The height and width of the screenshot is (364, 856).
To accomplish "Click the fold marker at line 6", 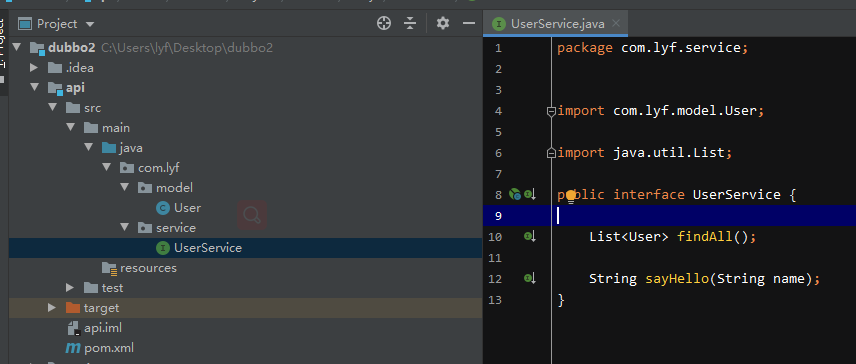I will point(551,153).
